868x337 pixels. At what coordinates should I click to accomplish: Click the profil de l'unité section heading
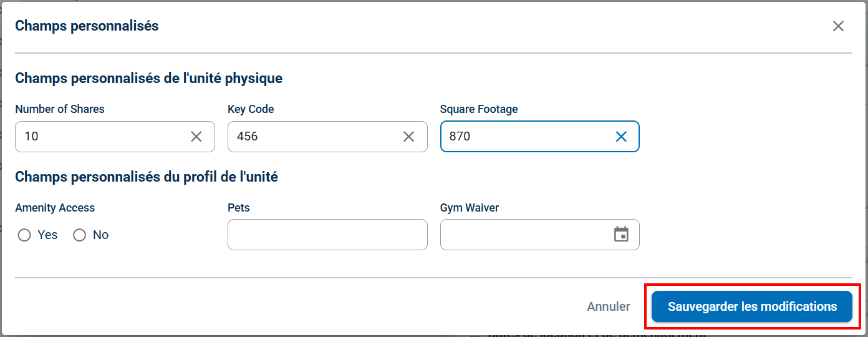(147, 177)
